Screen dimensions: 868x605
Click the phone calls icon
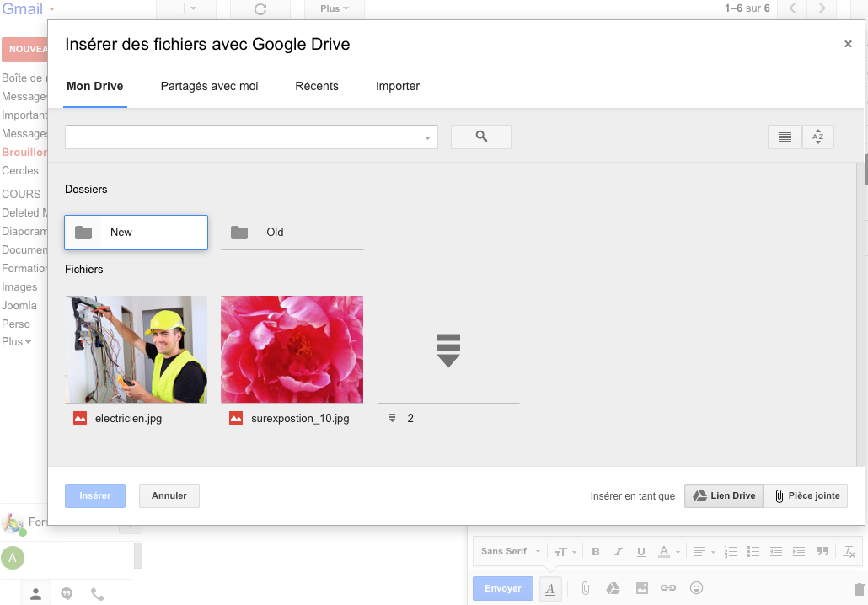(x=98, y=594)
